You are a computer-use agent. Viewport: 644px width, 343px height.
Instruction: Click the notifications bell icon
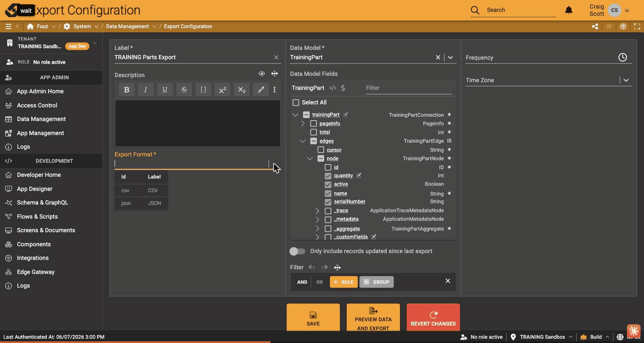(x=569, y=10)
